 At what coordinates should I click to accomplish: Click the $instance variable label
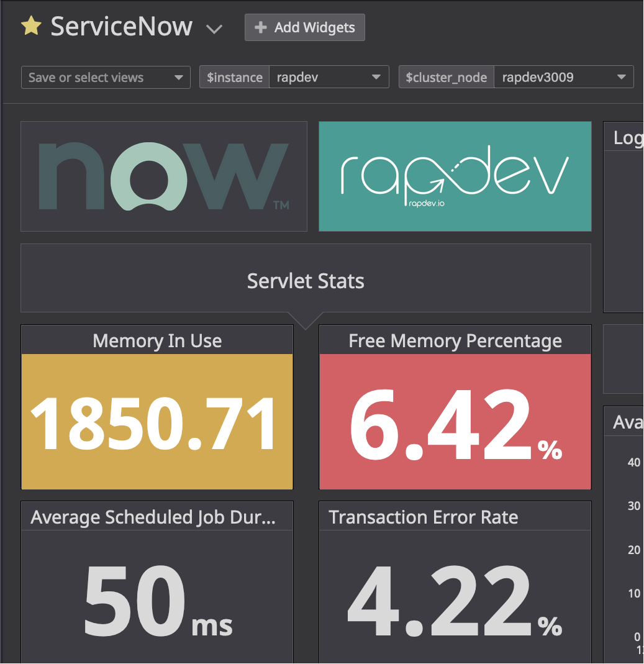(x=235, y=77)
